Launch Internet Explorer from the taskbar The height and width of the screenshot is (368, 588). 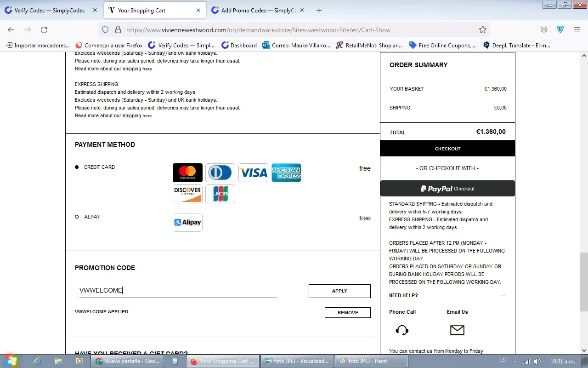tap(37, 361)
